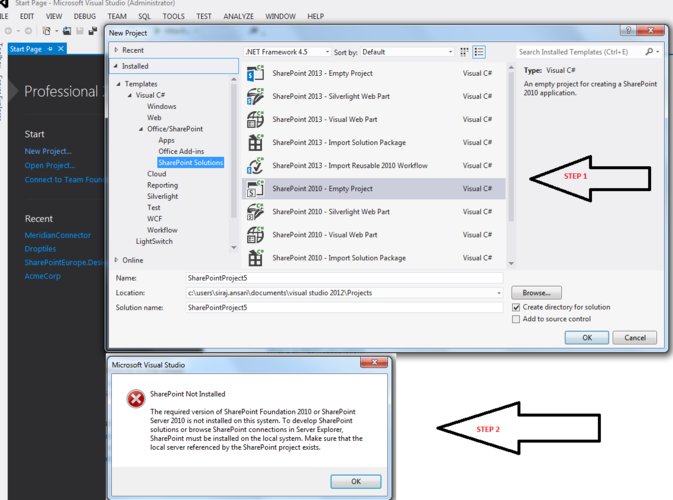Pin the Start Page tab

pos(50,49)
